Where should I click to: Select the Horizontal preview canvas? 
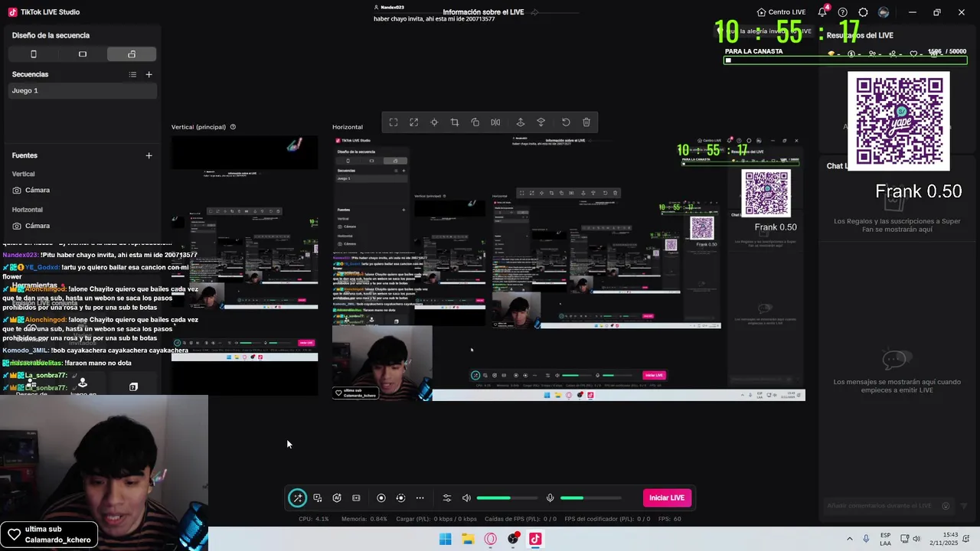[x=569, y=268]
